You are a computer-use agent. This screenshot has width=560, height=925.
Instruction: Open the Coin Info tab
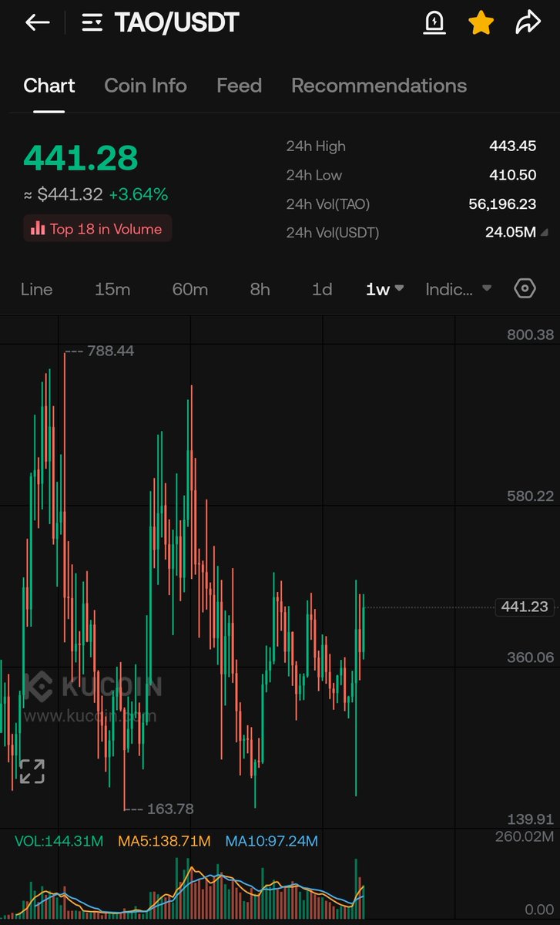[146, 86]
